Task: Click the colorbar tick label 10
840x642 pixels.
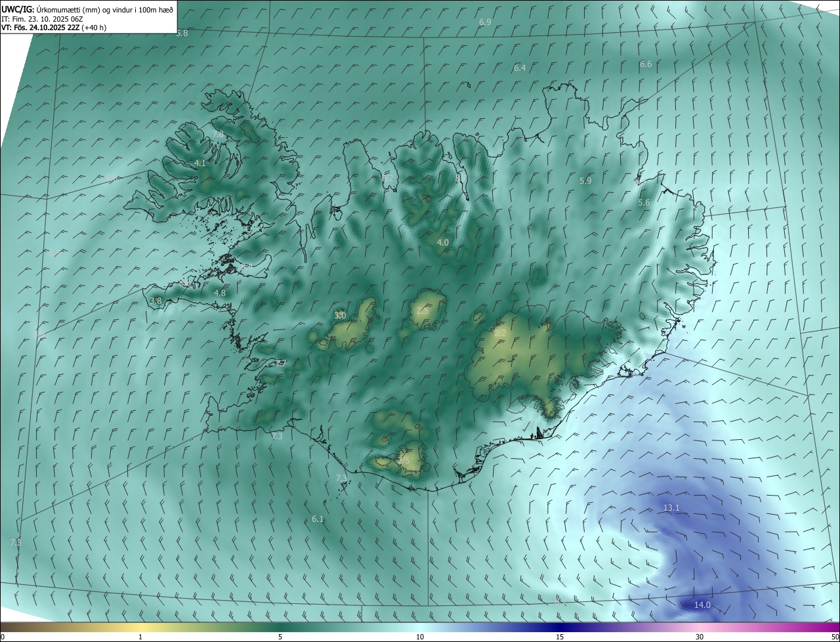Action: (420, 637)
